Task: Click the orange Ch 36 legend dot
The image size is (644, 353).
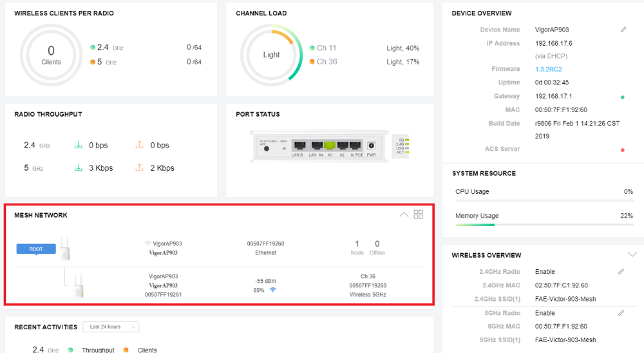Action: coord(312,62)
